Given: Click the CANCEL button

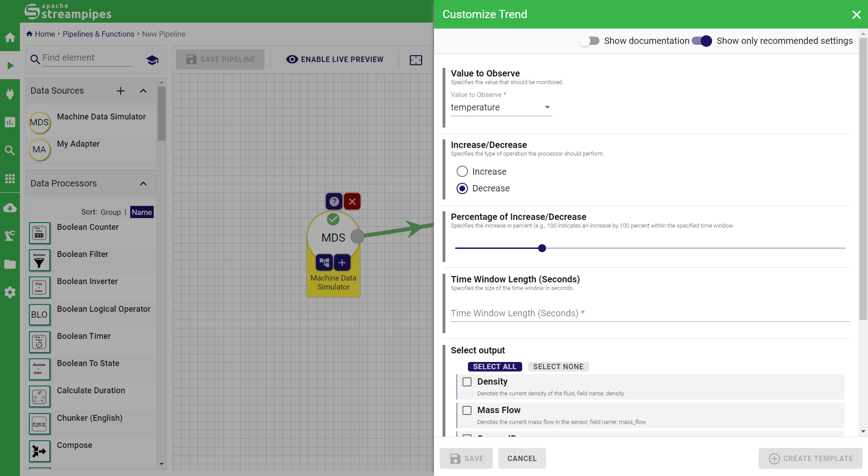Looking at the screenshot, I should click(x=522, y=458).
